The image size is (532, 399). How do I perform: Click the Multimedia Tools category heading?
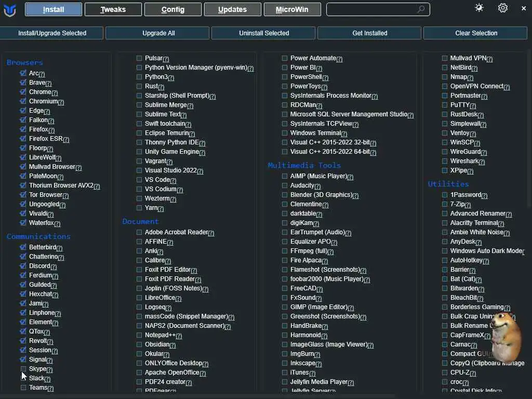(x=304, y=165)
